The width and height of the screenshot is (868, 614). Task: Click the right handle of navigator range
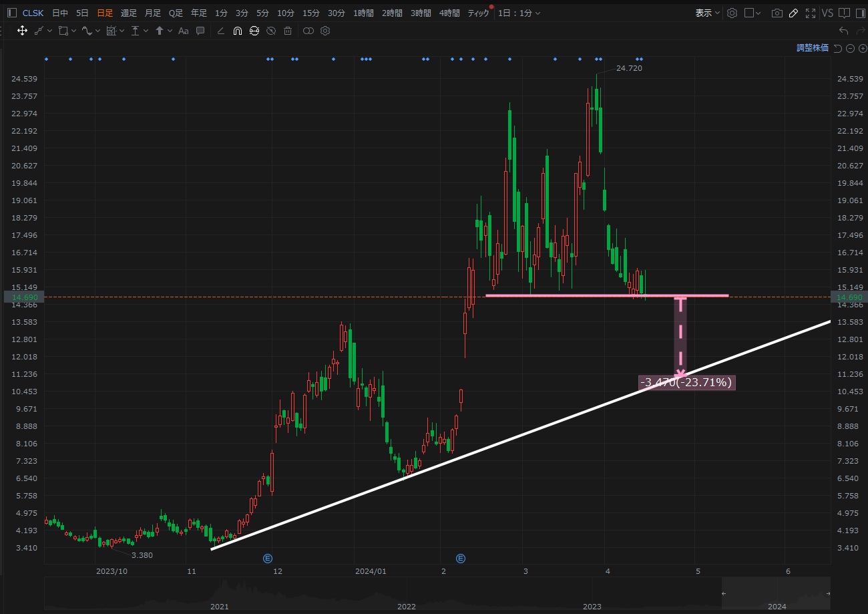click(829, 594)
